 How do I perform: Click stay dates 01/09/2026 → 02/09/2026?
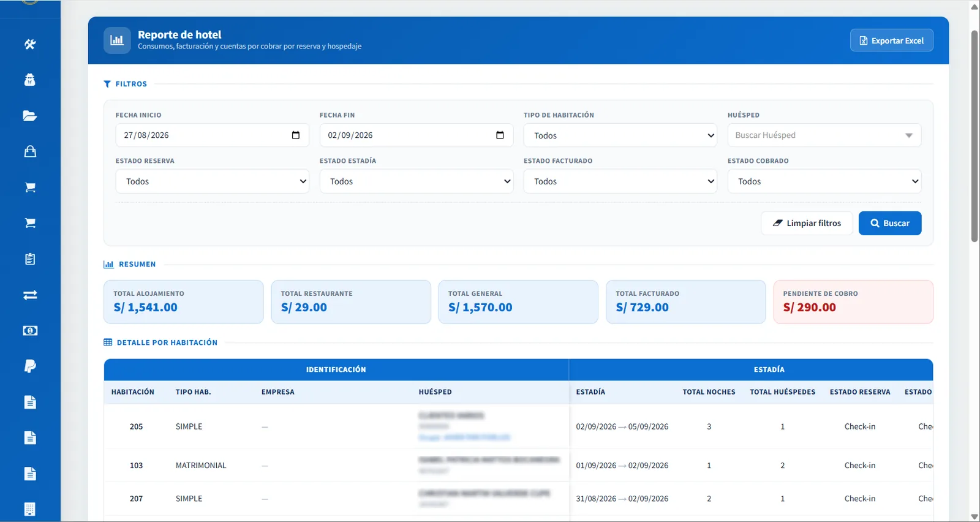tap(622, 466)
